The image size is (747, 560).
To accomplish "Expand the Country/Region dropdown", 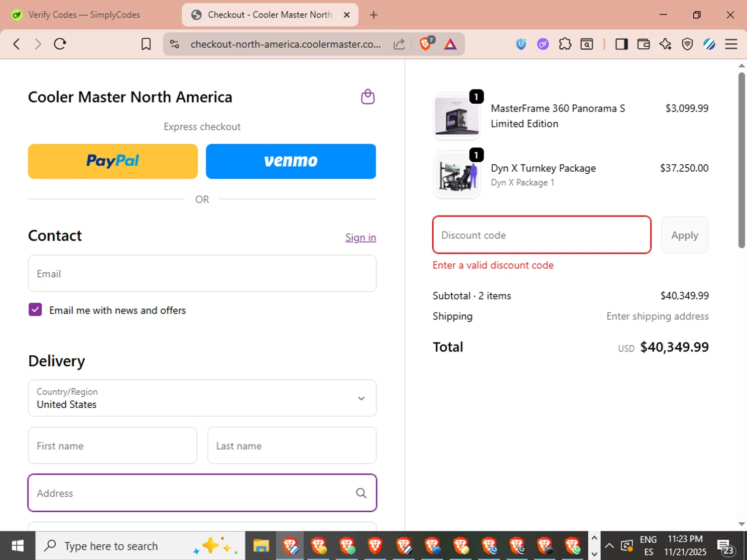I will click(202, 398).
